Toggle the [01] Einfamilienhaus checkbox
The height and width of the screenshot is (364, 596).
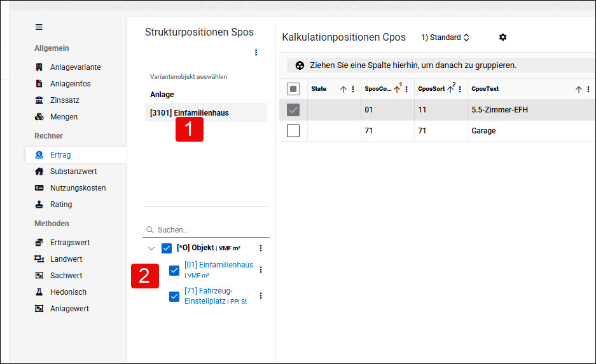pos(174,270)
